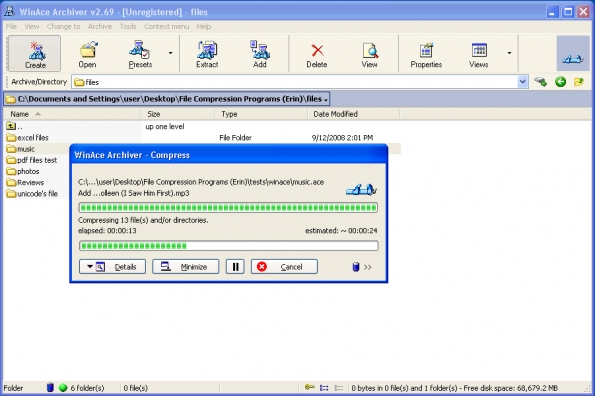Image resolution: width=595 pixels, height=396 pixels.
Task: Click the Details button in Compress dialog
Action: (112, 267)
